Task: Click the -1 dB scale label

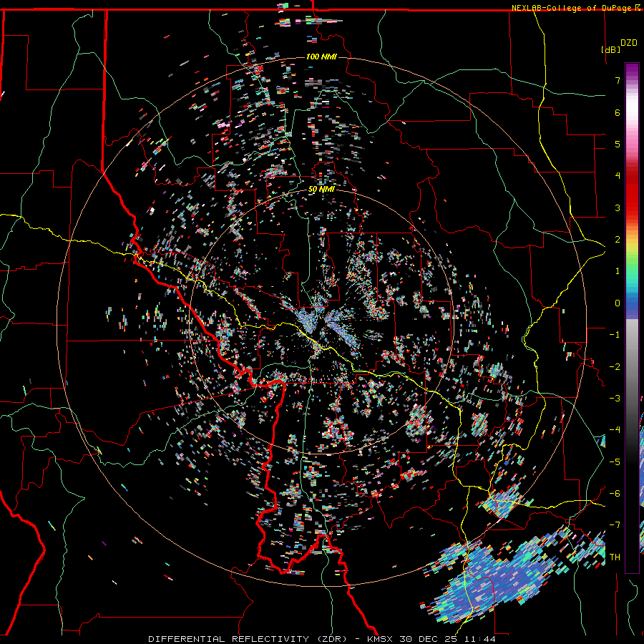Action: [x=615, y=335]
